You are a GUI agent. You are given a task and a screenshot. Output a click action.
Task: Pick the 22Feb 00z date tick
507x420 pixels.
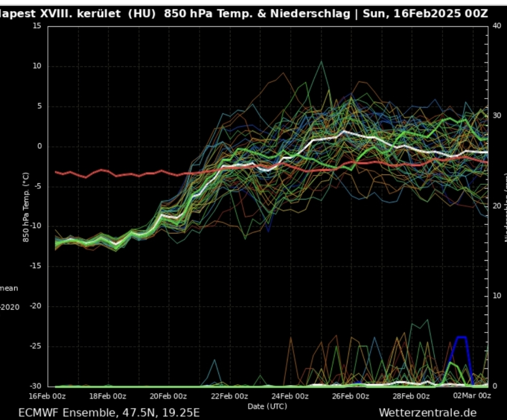[229, 396]
